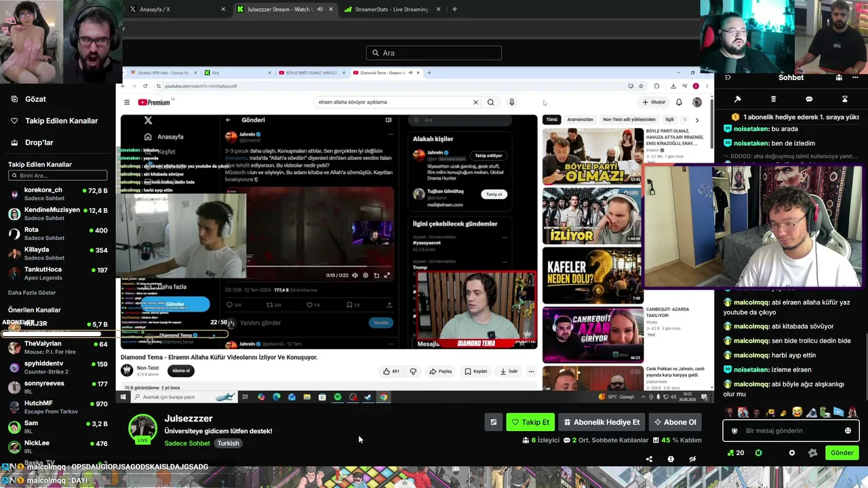
Task: Open spyhiddentv recommended channel
Action: pos(58,367)
